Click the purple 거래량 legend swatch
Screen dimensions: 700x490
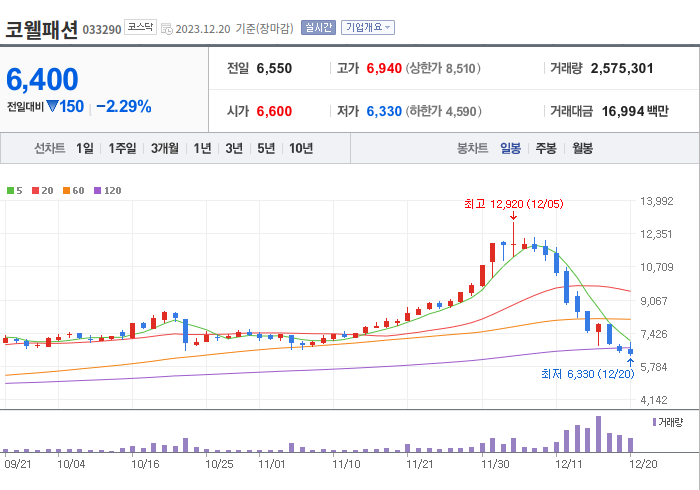654,422
